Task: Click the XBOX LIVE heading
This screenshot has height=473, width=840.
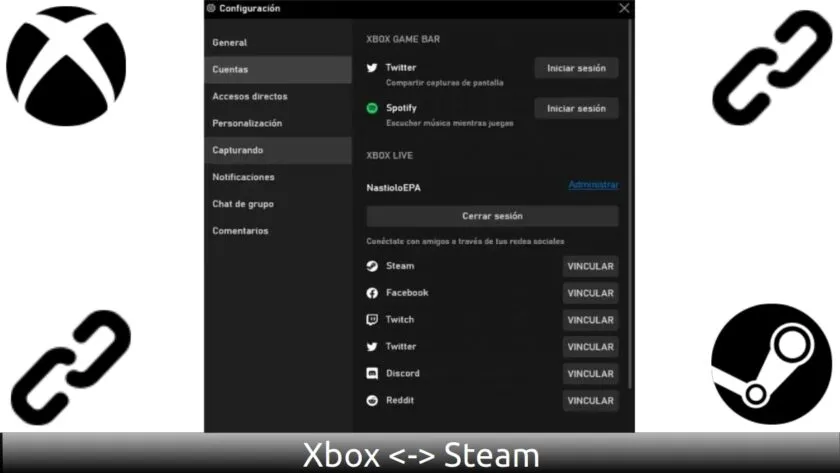Action: point(389,155)
